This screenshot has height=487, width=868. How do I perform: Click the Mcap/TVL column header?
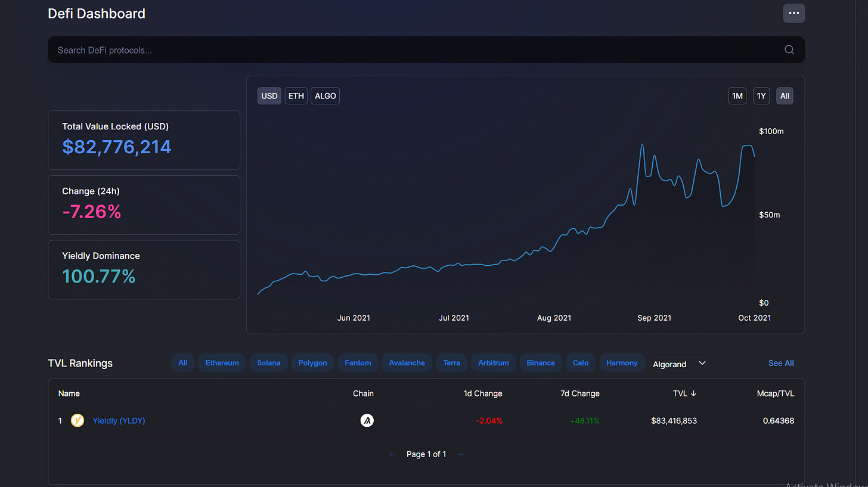click(774, 393)
